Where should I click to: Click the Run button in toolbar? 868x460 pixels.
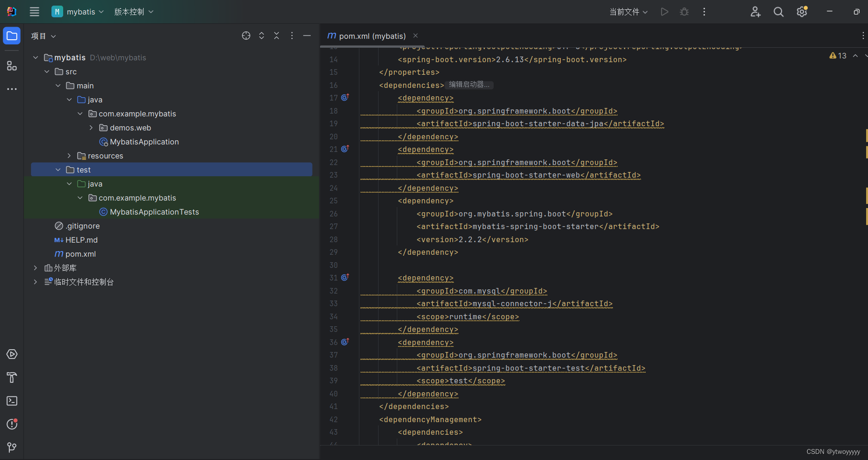pos(664,12)
